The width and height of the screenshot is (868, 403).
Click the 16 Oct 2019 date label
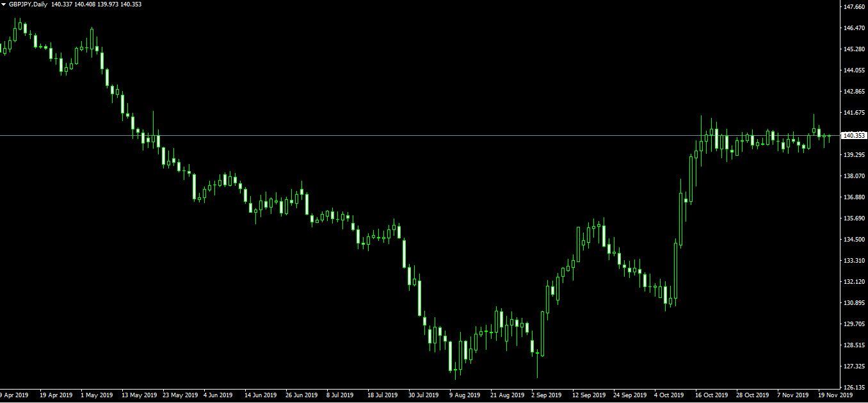(x=711, y=395)
